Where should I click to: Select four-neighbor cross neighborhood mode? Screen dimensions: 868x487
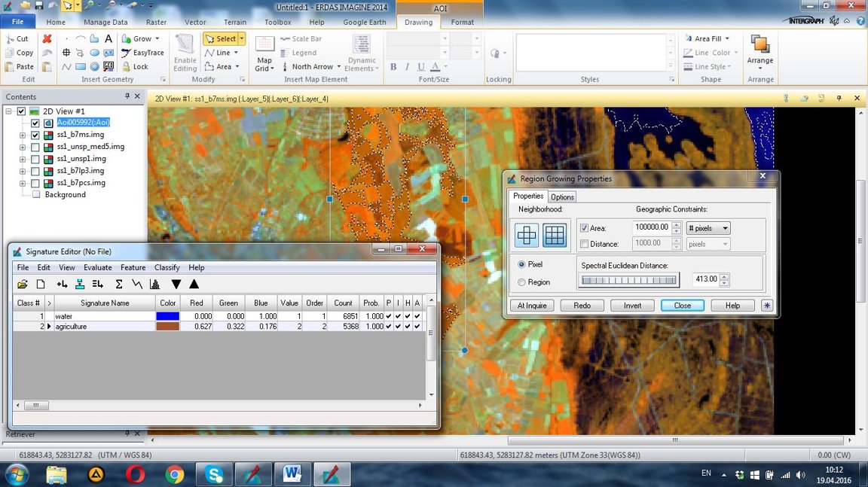(x=526, y=235)
